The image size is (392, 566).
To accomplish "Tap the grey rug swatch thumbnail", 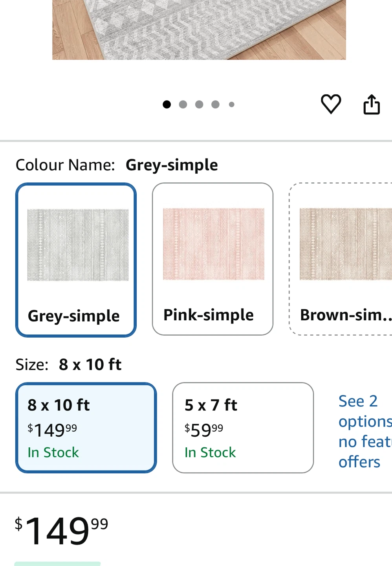I will point(78,244).
